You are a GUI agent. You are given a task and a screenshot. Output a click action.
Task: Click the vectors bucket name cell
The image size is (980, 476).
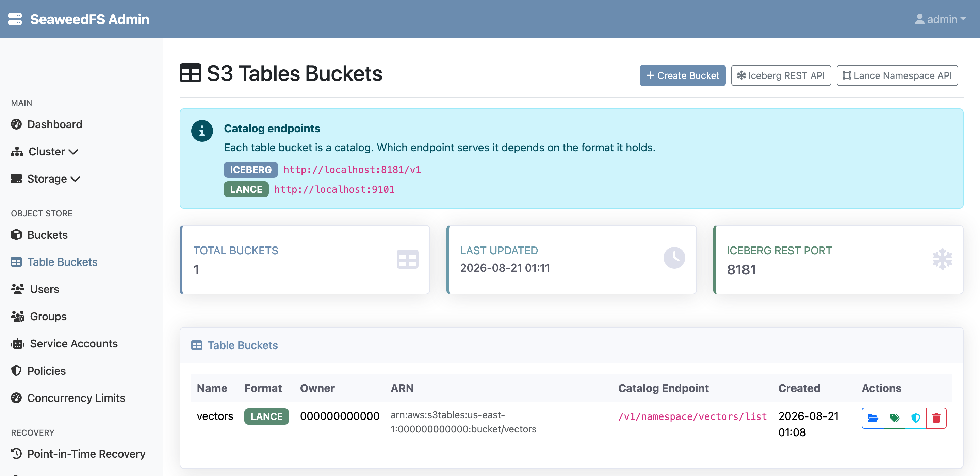[215, 416]
